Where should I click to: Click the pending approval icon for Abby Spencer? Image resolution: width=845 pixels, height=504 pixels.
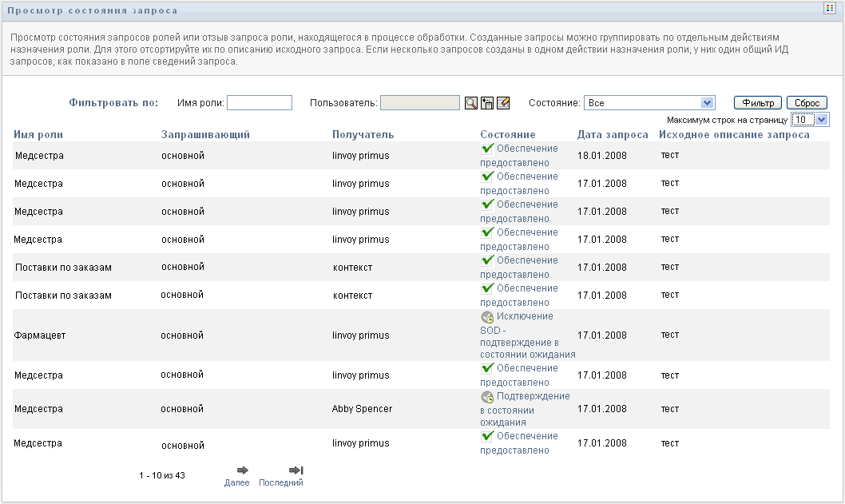pos(487,397)
